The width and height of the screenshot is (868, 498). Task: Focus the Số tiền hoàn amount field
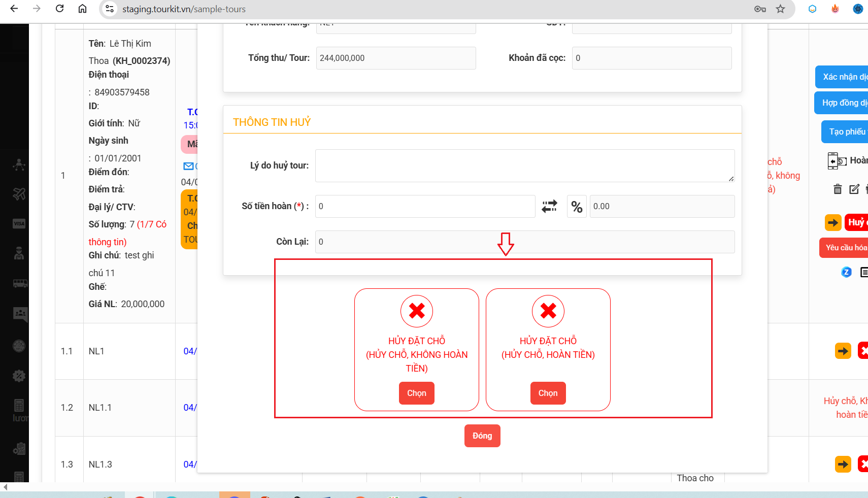pyautogui.click(x=425, y=207)
